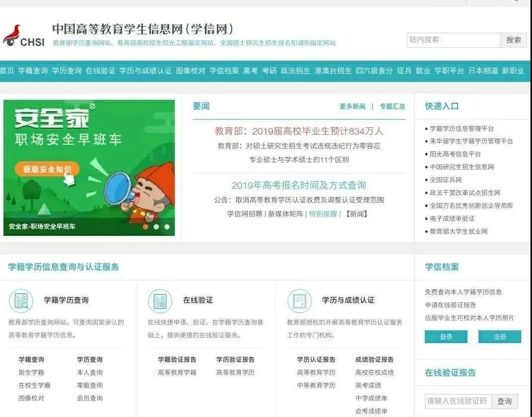Open 学历与成绩认证 in top navigation
The image size is (532, 417).
145,71
